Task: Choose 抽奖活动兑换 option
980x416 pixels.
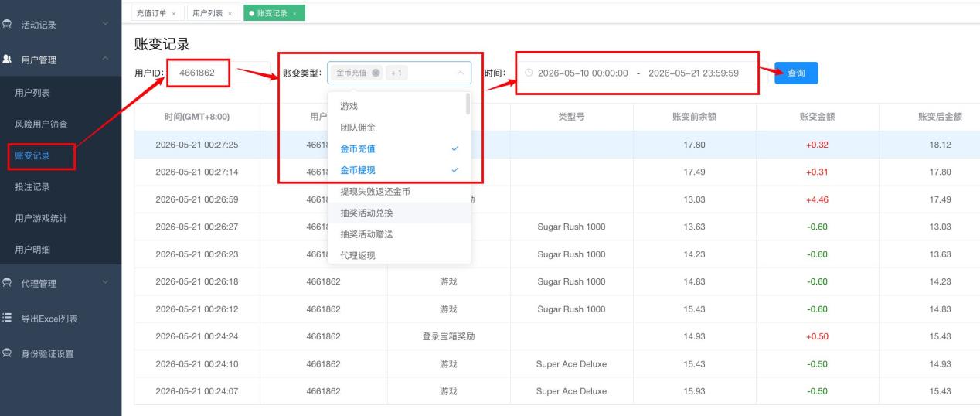Action: pos(399,213)
